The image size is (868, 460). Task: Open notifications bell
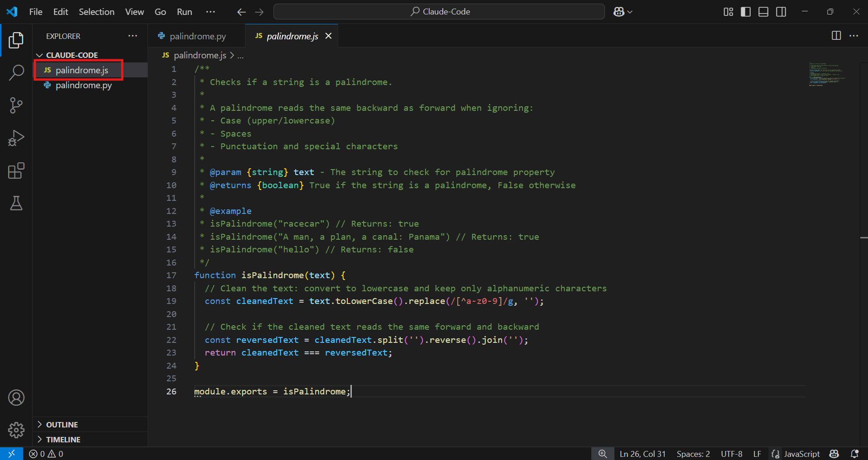point(855,454)
